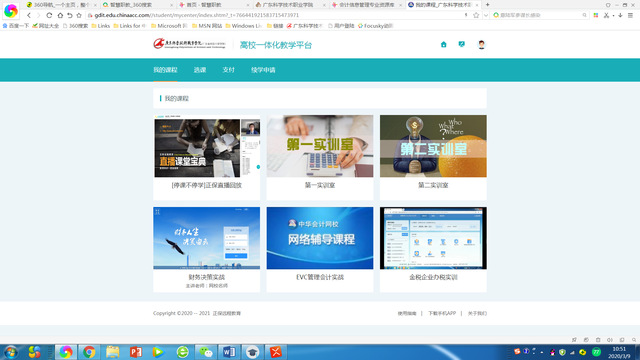Open the Microsoft bookmark folder
640x360 pixels.
pyautogui.click(x=169, y=26)
